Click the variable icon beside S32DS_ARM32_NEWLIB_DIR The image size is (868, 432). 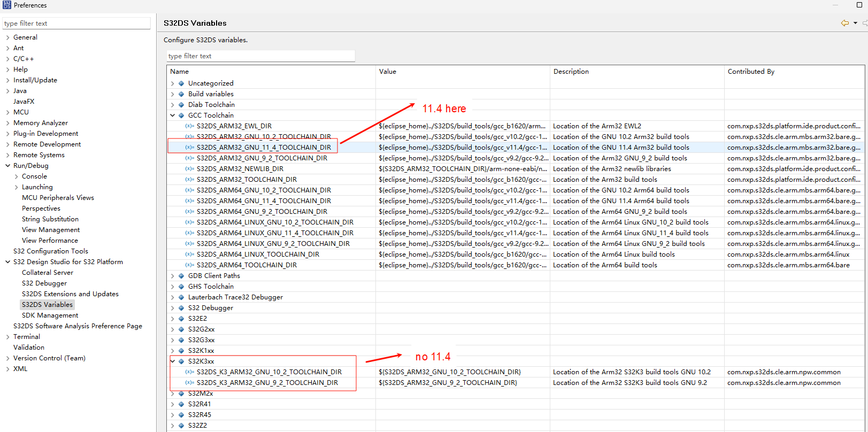[x=190, y=169]
